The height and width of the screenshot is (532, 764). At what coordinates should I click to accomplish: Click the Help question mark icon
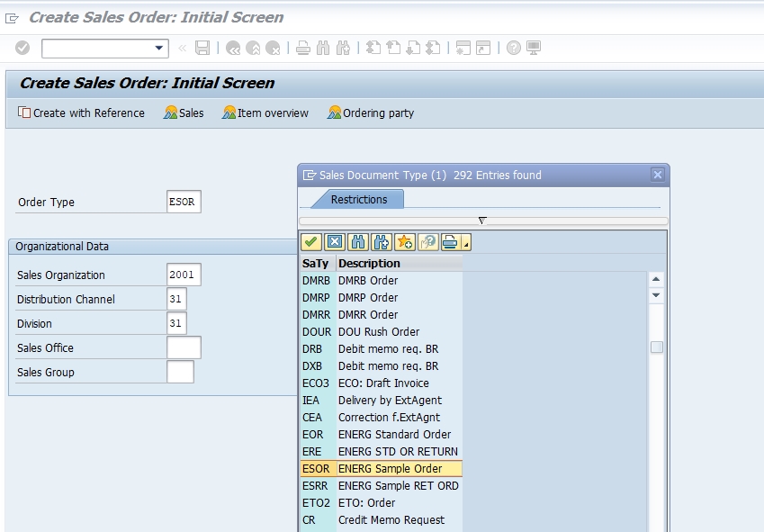514,48
